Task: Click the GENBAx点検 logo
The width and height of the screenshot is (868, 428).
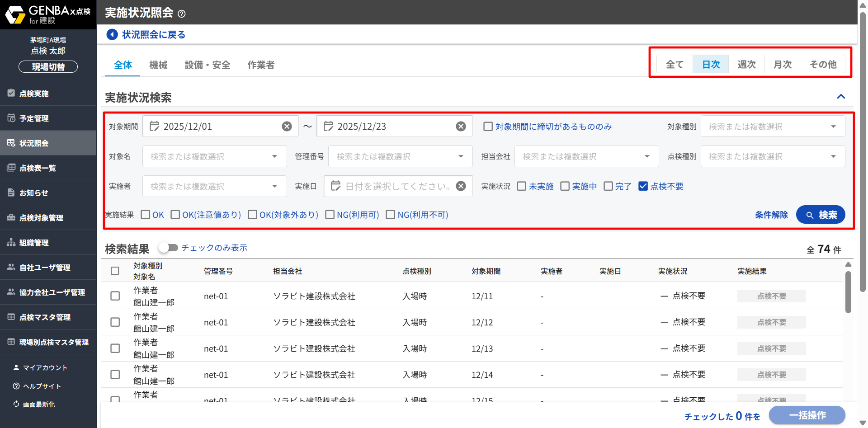Action: 48,14
